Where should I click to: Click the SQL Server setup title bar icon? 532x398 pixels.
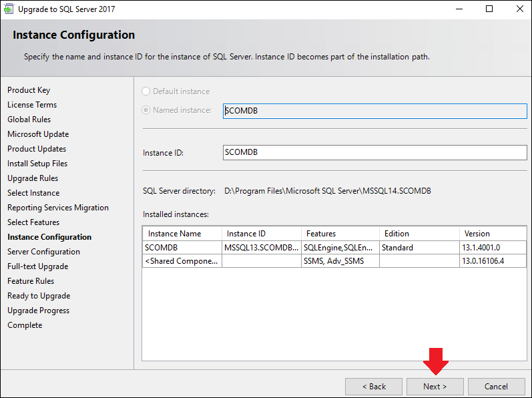pyautogui.click(x=9, y=9)
